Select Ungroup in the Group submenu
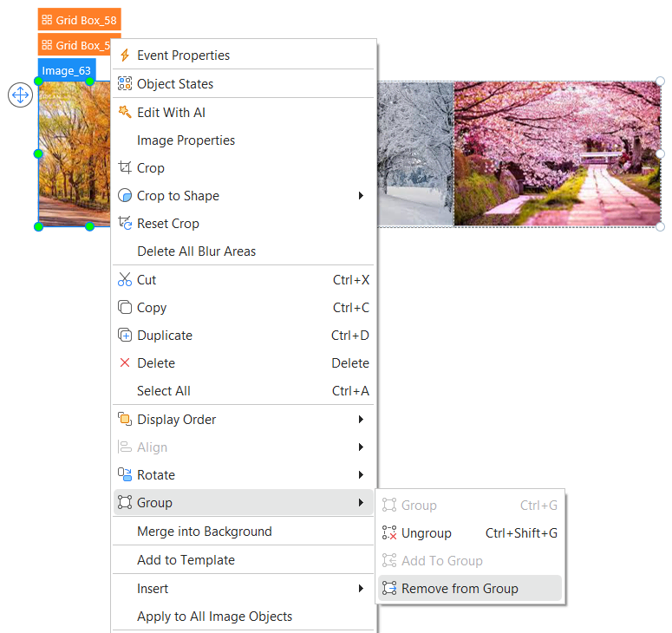 426,533
